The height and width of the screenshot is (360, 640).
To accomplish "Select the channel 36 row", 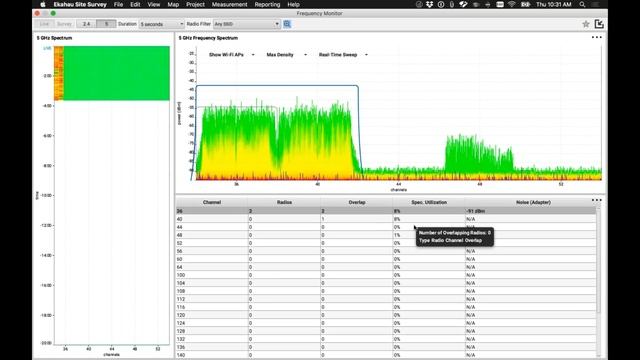I will click(x=386, y=211).
